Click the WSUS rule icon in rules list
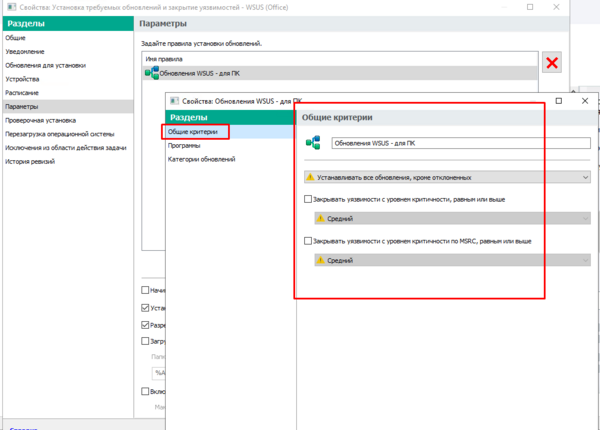The height and width of the screenshot is (430, 600). point(151,73)
